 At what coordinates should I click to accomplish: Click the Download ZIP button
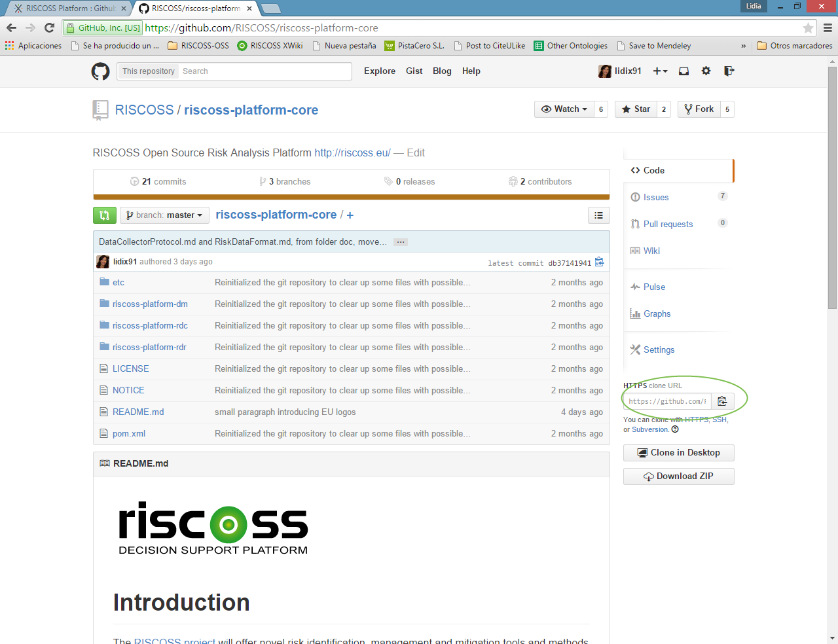(678, 476)
